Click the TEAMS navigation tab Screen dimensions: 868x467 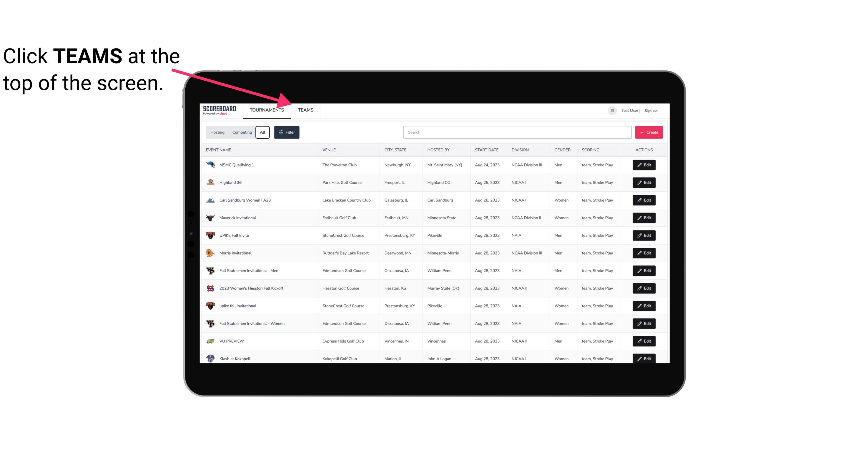click(305, 110)
